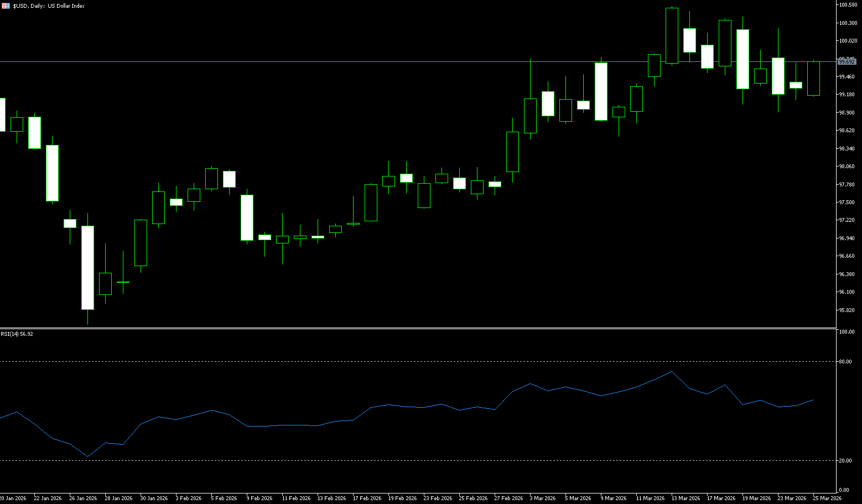Click the latest candle on 25 Mar 2026
This screenshot has width=862, height=504.
click(x=813, y=79)
